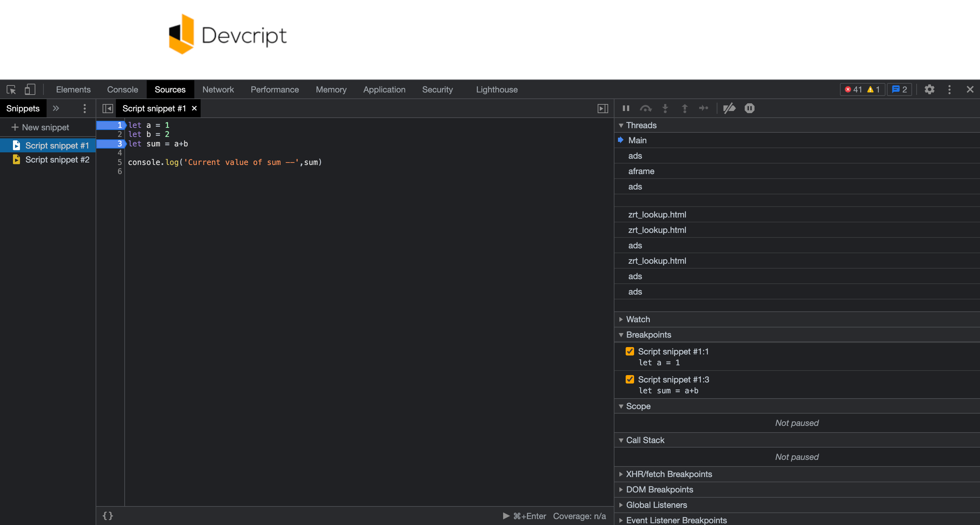This screenshot has width=980, height=525.
Task: Collapse the Threads section
Action: coord(621,125)
